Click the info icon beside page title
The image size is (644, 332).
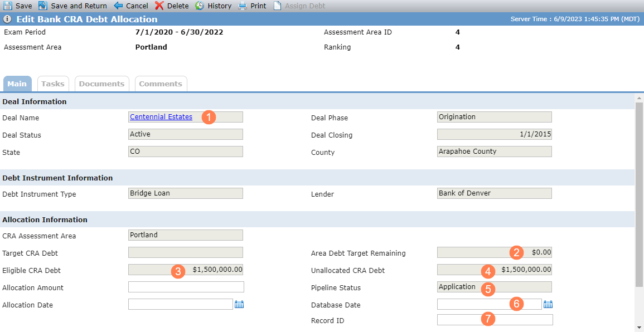[x=7, y=19]
